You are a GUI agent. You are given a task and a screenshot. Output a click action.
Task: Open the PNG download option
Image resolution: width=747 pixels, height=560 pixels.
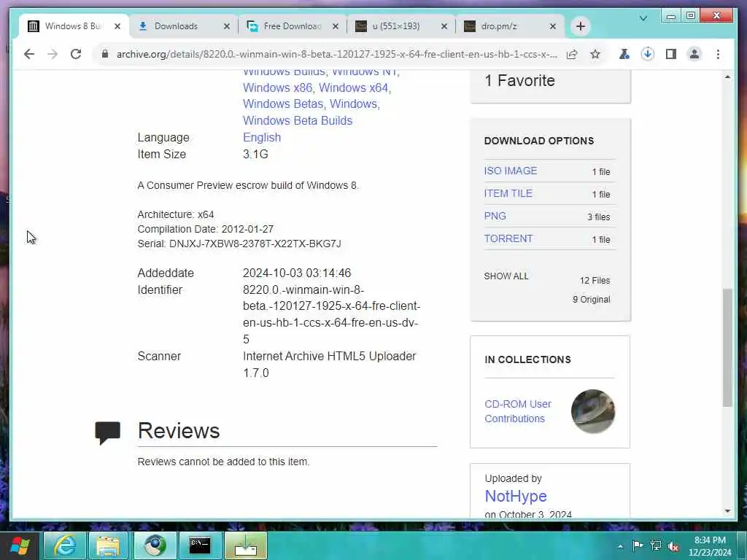[x=495, y=216]
